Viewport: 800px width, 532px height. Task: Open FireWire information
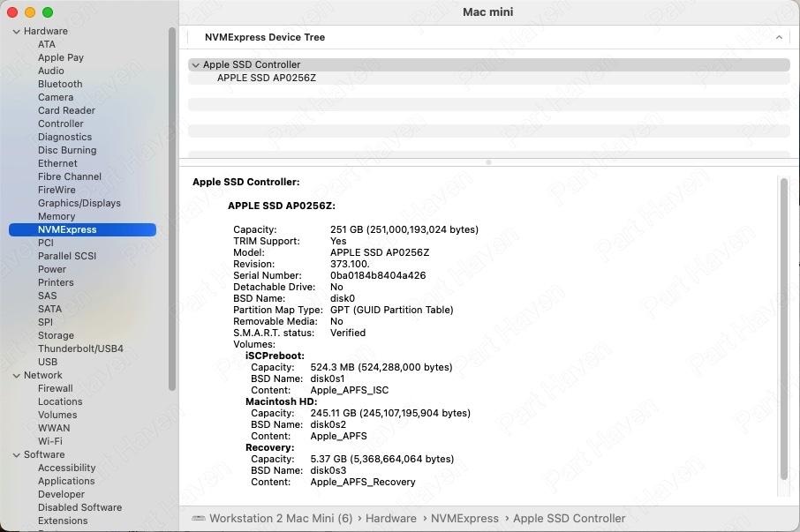coord(57,190)
